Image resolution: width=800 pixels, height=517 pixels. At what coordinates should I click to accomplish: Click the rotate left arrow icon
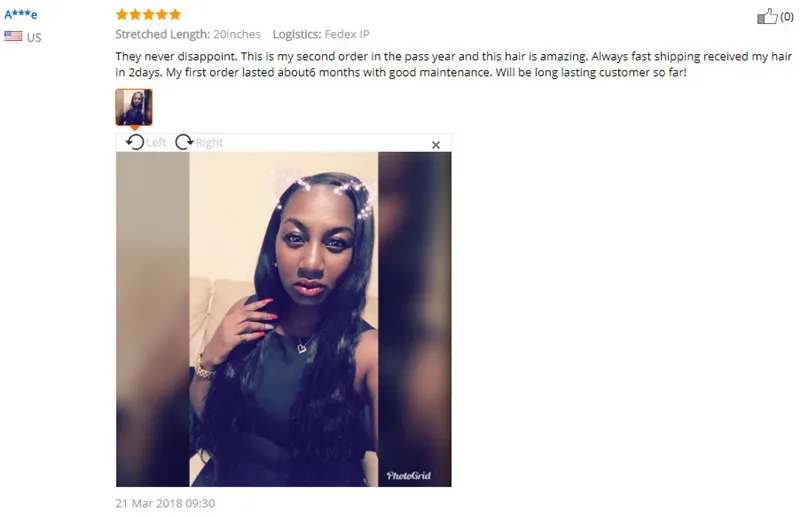[x=135, y=142]
